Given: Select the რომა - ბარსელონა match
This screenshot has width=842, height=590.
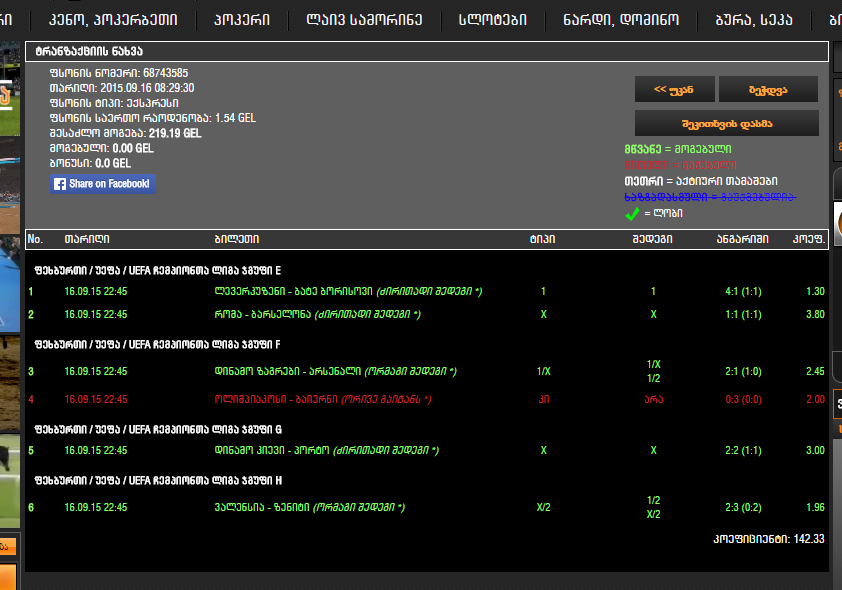Looking at the screenshot, I should pos(262,314).
